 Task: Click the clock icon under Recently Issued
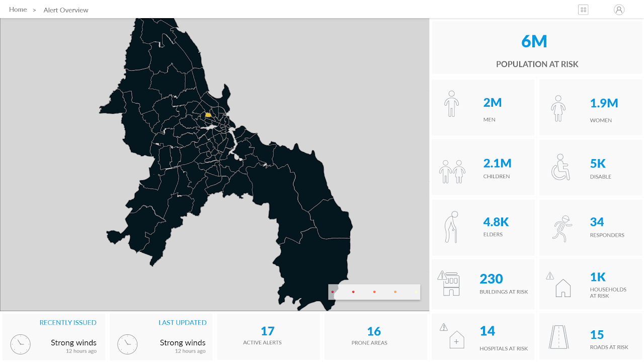tap(21, 344)
